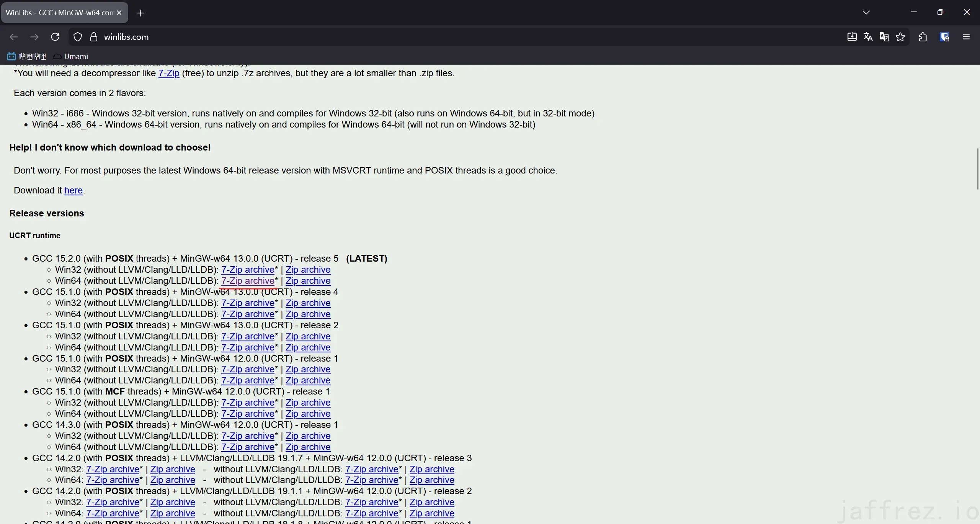Download GCC 14.3.0 Win64 7-Zip archive
This screenshot has height=524, width=980.
pyautogui.click(x=248, y=447)
